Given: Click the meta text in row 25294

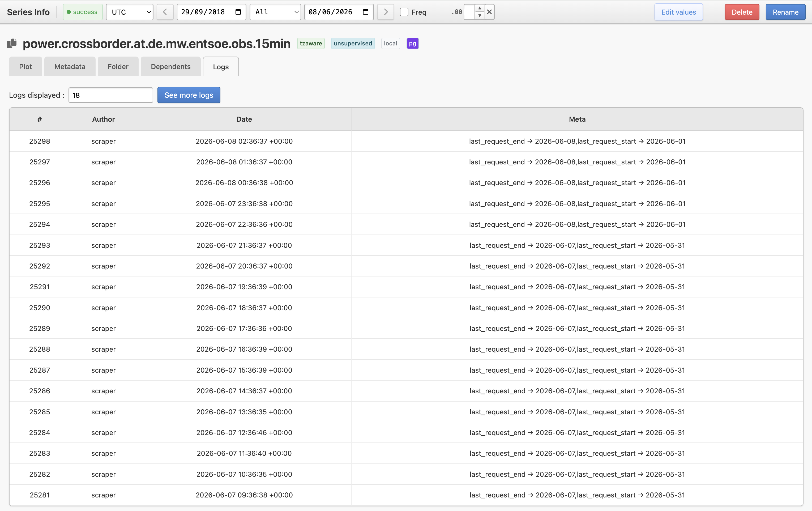Looking at the screenshot, I should click(577, 224).
